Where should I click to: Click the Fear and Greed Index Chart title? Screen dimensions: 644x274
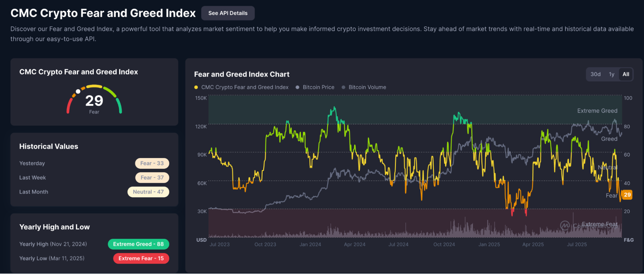(x=242, y=74)
